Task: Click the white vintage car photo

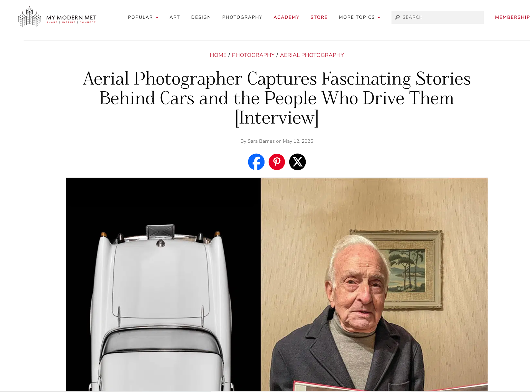Action: point(163,284)
